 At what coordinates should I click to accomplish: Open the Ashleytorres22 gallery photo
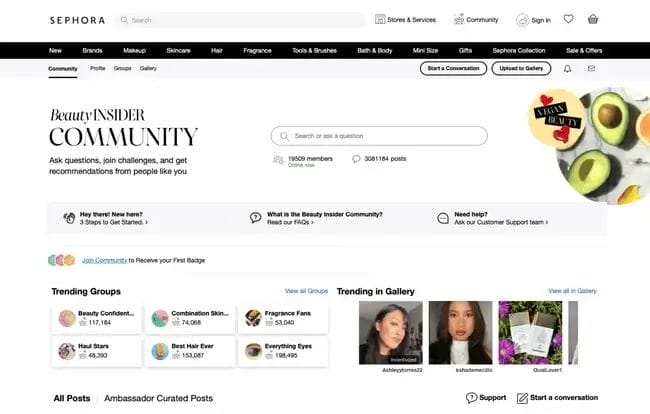[x=391, y=333]
